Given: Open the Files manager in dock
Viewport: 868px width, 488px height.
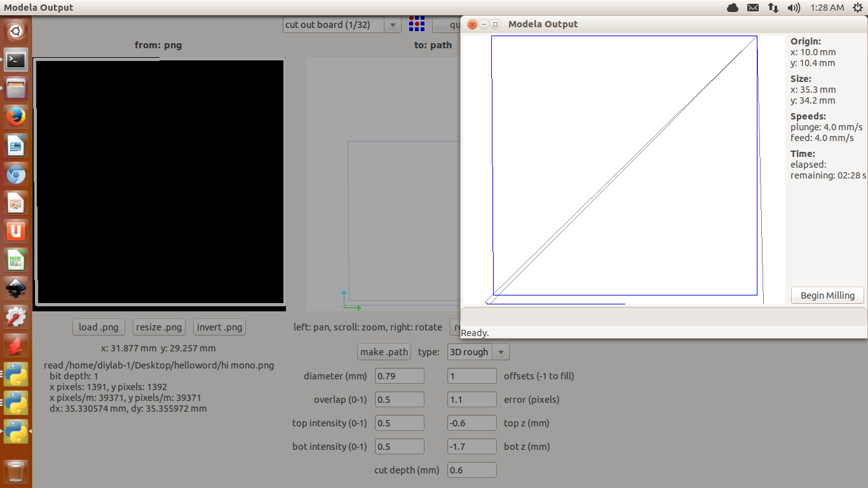Looking at the screenshot, I should (x=16, y=89).
